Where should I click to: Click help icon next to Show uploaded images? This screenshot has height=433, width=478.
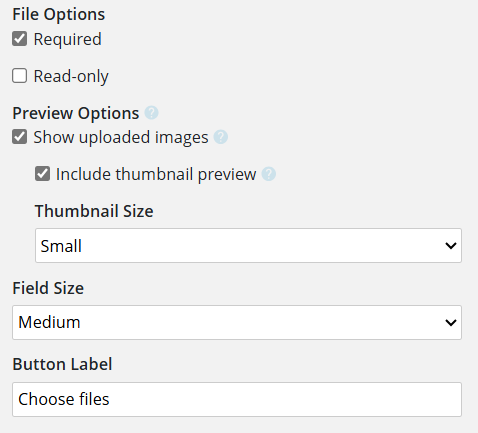pos(221,137)
